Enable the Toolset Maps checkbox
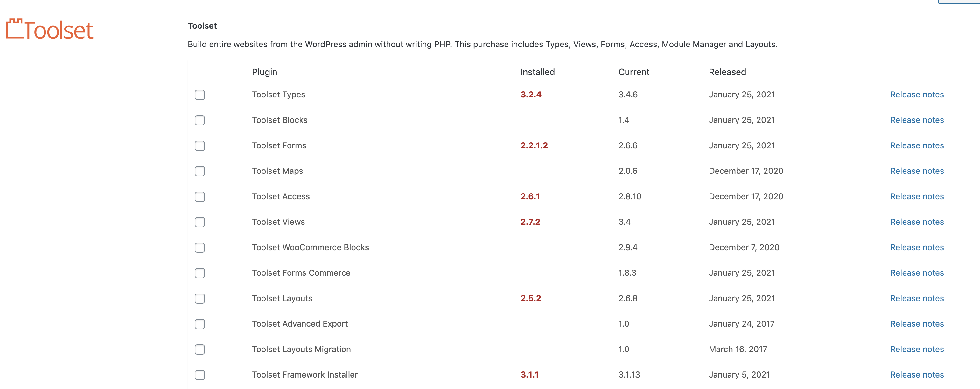980x389 pixels. click(200, 171)
